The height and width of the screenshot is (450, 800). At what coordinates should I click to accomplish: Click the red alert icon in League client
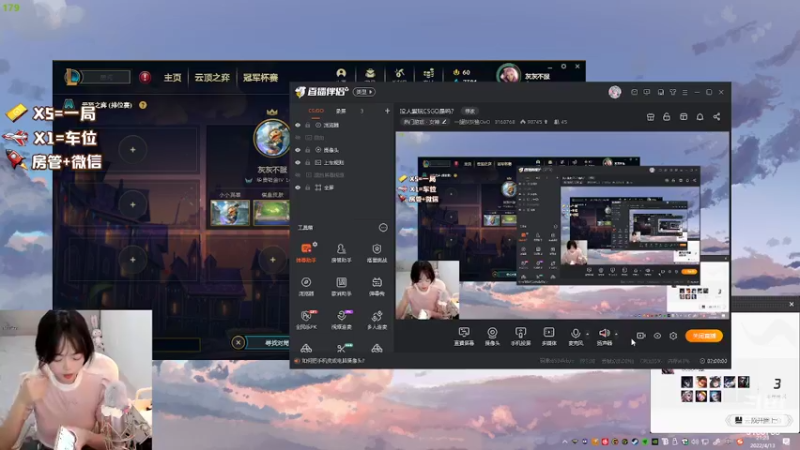pos(145,77)
